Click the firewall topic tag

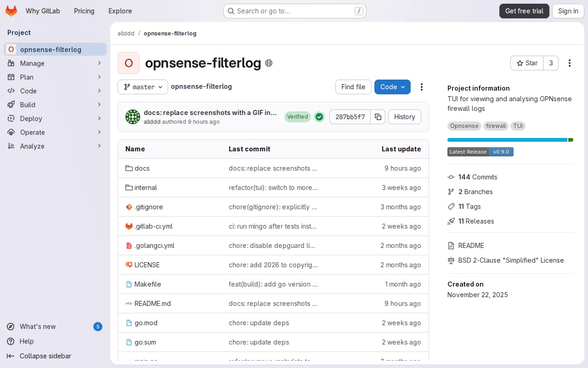pos(496,126)
